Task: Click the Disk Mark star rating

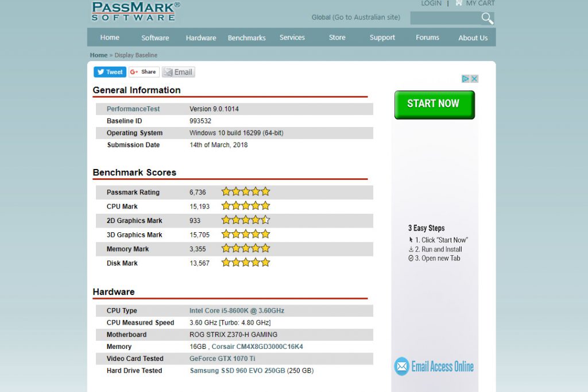Action: click(246, 263)
